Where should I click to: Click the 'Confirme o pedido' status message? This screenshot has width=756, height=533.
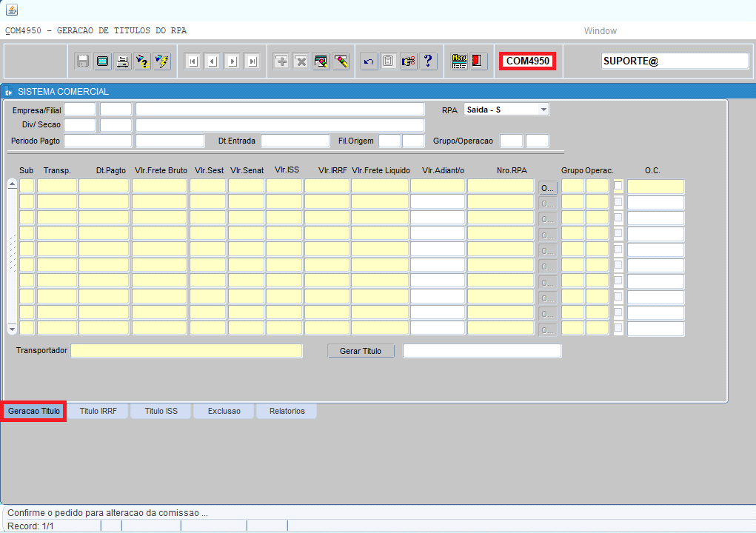tap(107, 513)
